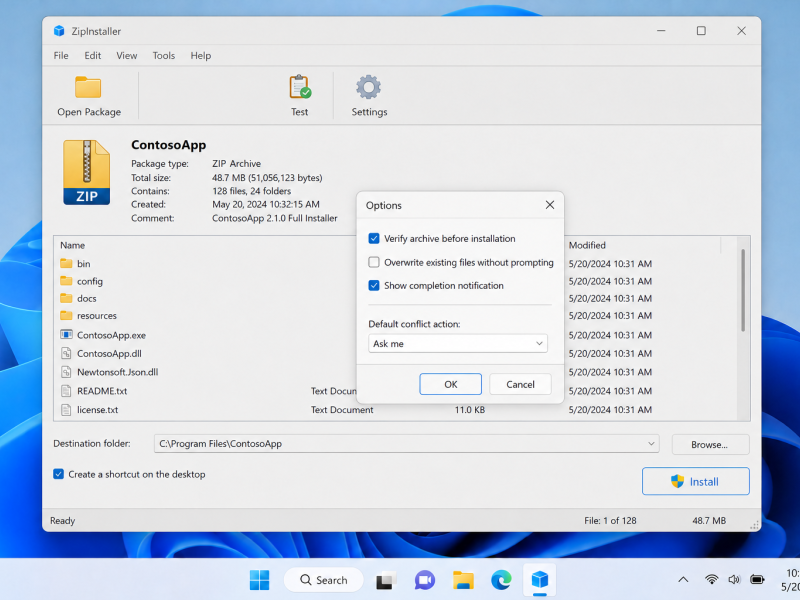Screen dimensions: 800x600
Task: Select the docs folder icon
Action: point(66,298)
